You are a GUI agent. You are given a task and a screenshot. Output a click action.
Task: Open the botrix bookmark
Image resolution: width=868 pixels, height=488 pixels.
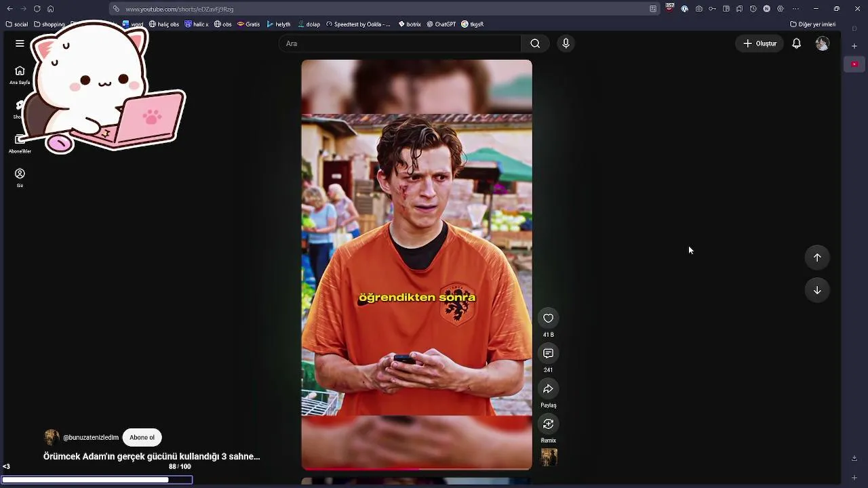(x=410, y=24)
